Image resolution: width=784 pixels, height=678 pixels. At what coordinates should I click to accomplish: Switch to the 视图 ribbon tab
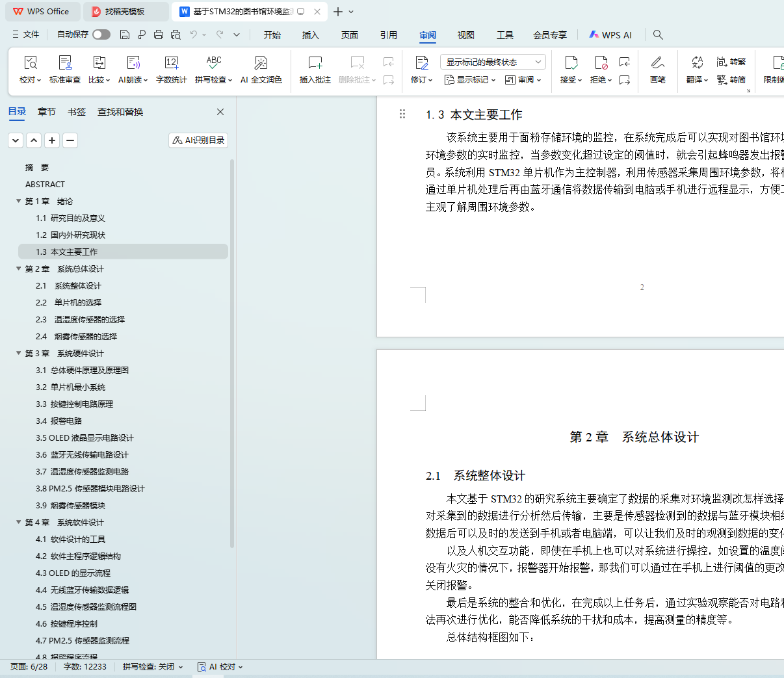click(x=465, y=35)
